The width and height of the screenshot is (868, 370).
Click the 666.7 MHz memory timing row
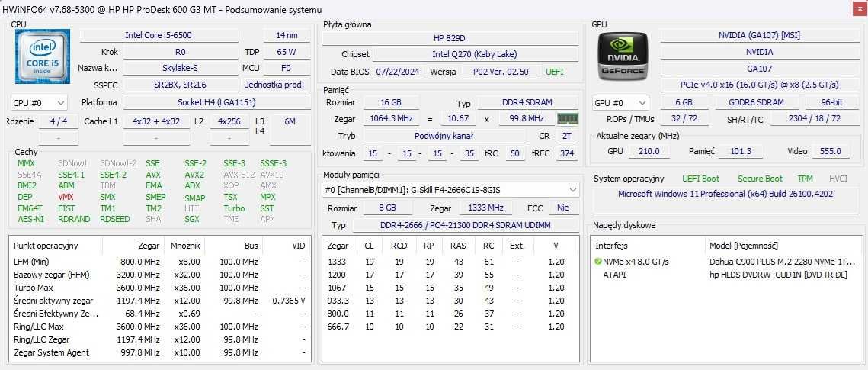(450, 327)
